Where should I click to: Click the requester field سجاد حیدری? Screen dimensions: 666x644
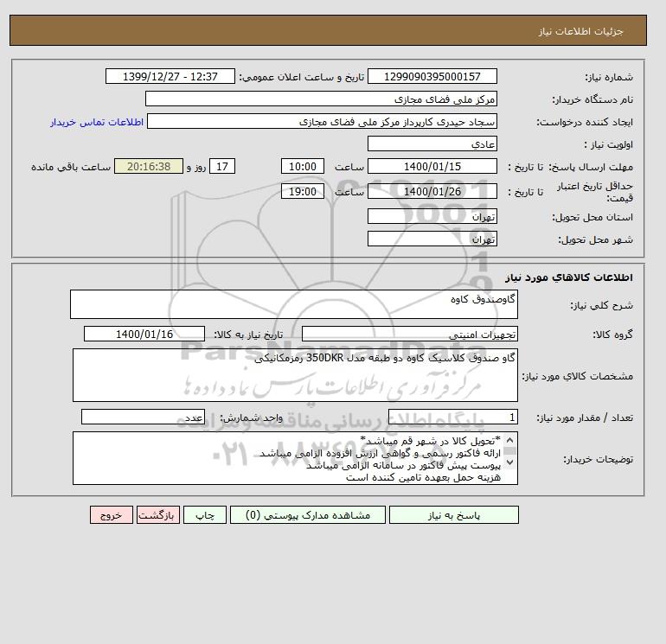(322, 121)
